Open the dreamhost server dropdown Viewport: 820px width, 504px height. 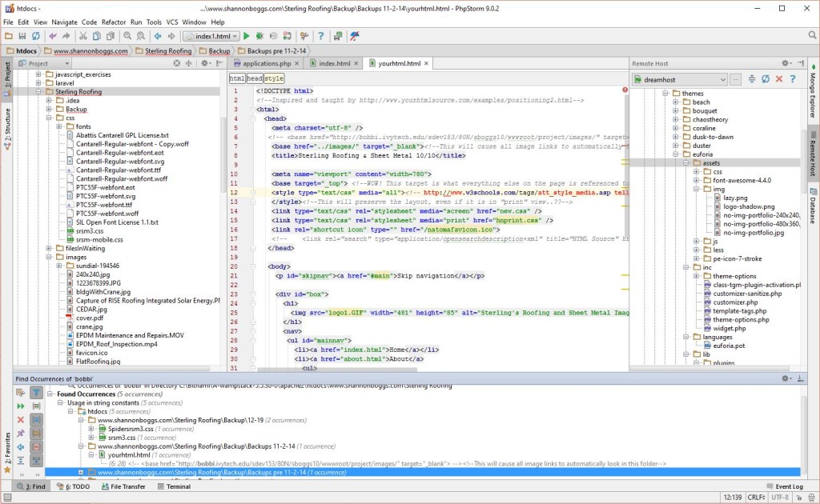[x=679, y=79]
